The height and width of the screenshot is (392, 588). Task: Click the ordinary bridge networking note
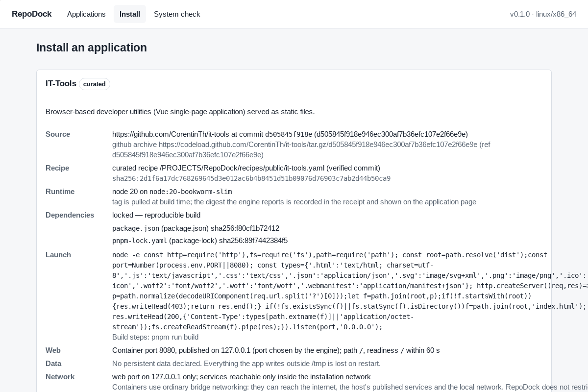[350, 387]
